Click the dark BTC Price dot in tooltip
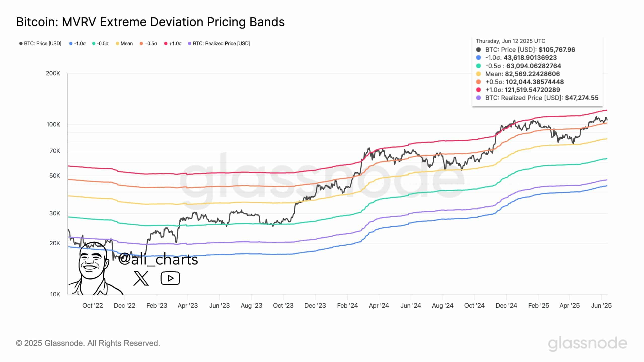 [478, 50]
